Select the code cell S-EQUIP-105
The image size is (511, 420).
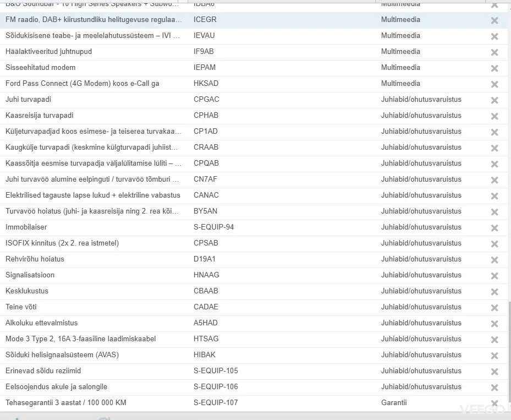point(216,371)
